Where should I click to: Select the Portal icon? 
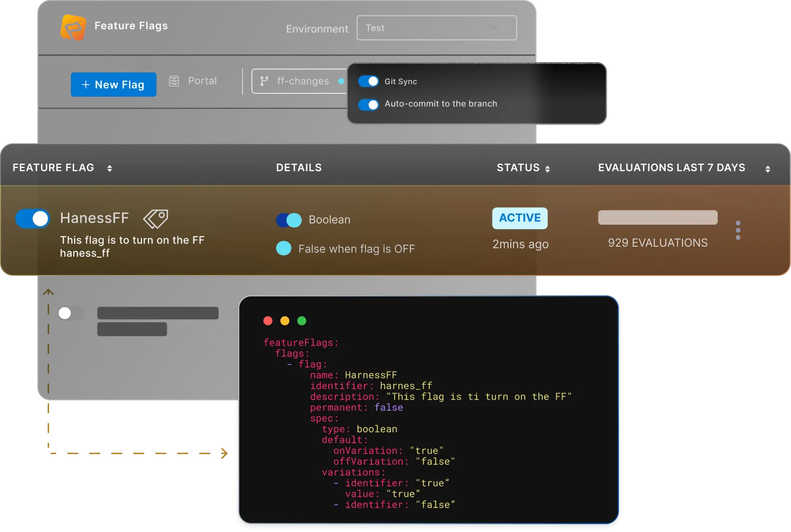(x=173, y=80)
